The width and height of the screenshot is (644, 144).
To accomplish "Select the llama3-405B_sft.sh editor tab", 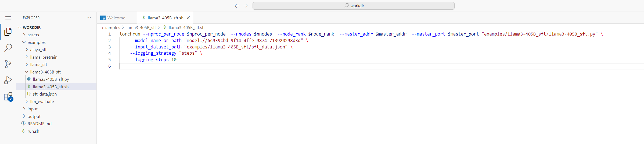I will pos(165,18).
